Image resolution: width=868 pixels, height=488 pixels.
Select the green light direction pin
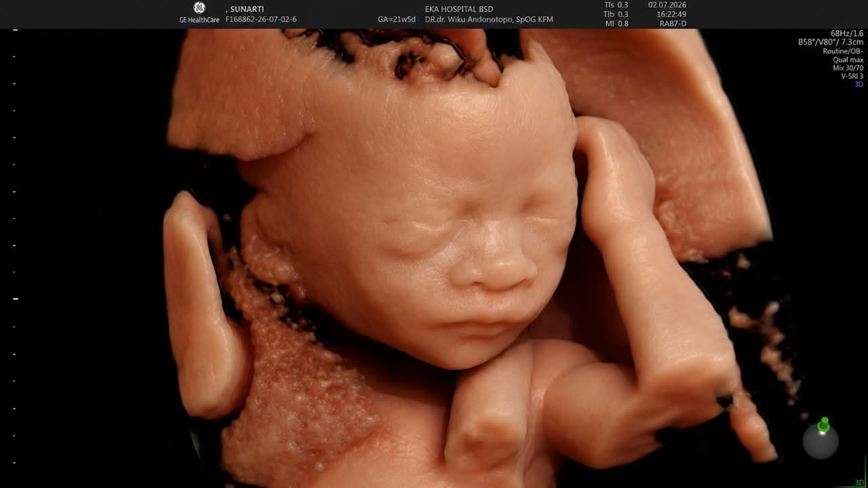pyautogui.click(x=824, y=425)
